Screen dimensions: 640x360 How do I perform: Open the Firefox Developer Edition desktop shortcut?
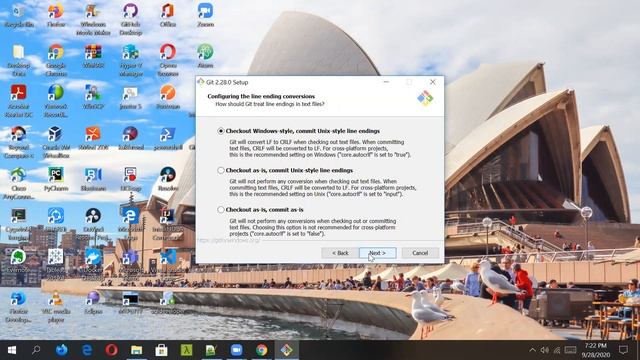[19, 306]
